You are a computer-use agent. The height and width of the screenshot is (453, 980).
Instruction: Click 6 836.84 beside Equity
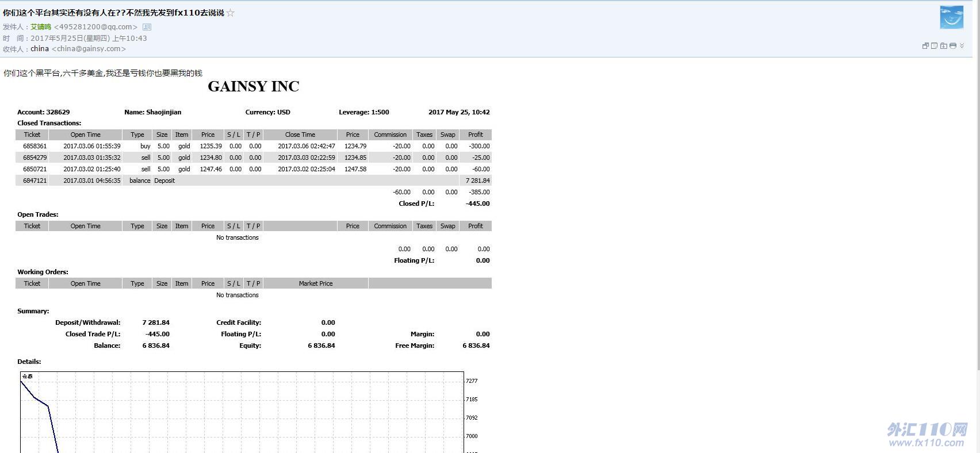click(x=321, y=345)
